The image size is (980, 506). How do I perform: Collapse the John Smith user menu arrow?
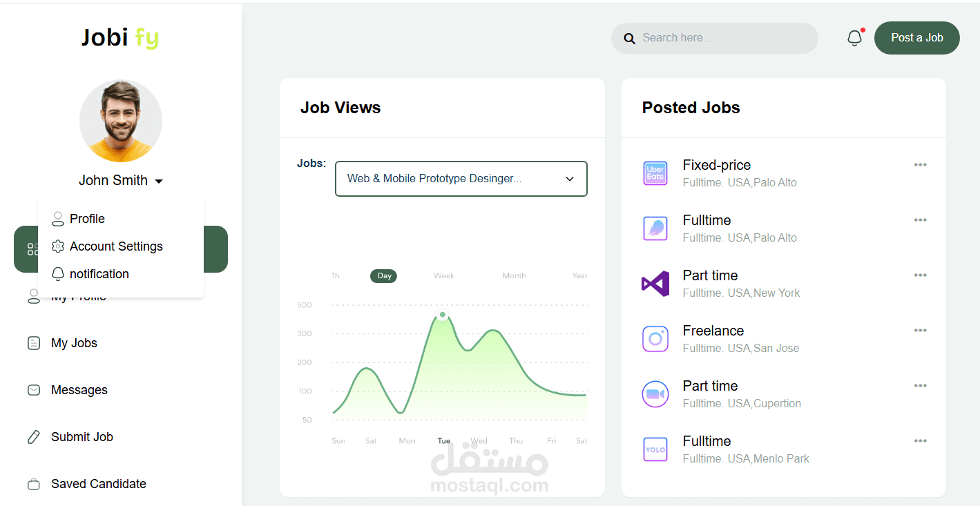coord(159,182)
